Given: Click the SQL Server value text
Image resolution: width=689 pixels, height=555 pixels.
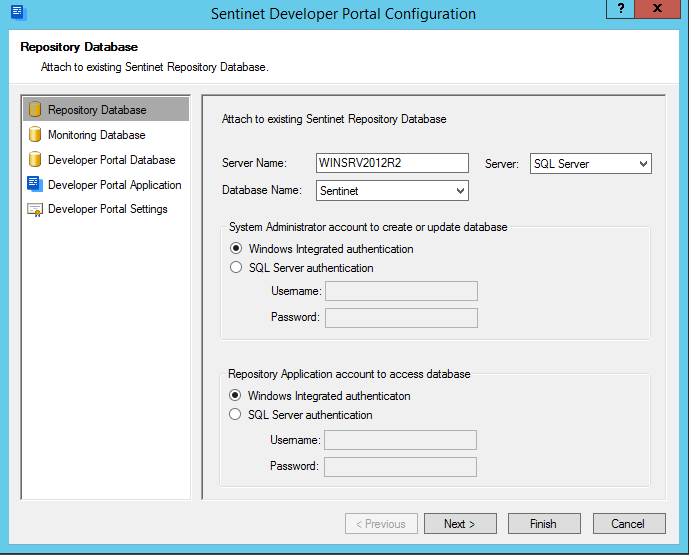Looking at the screenshot, I should [x=561, y=164].
